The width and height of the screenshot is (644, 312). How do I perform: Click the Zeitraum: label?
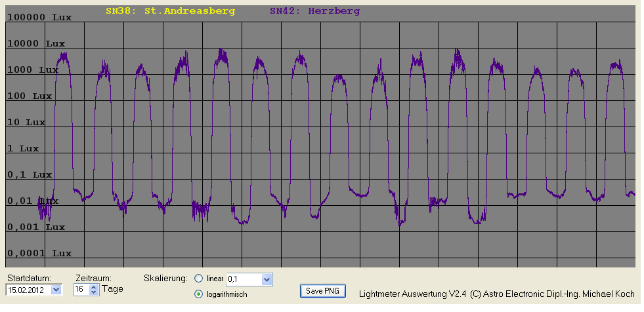[94, 278]
